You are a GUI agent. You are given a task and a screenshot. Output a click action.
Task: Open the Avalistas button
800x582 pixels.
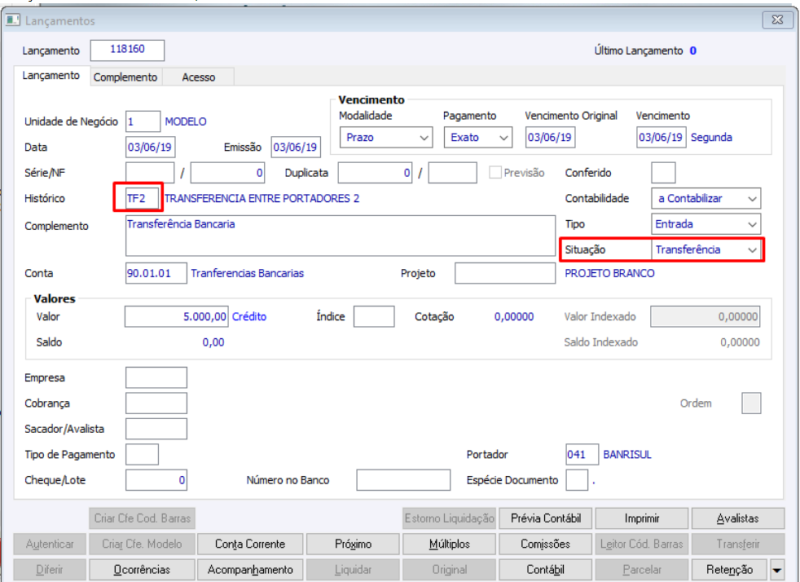(738, 518)
